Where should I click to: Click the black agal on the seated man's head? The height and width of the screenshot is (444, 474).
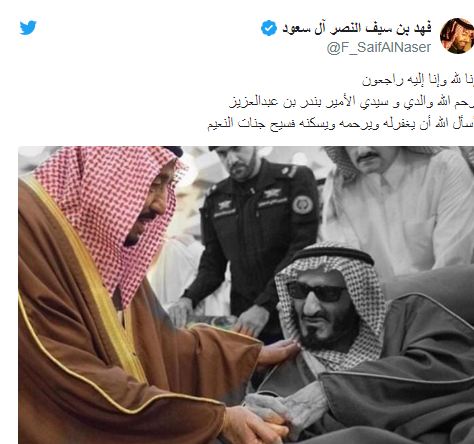coord(333,254)
